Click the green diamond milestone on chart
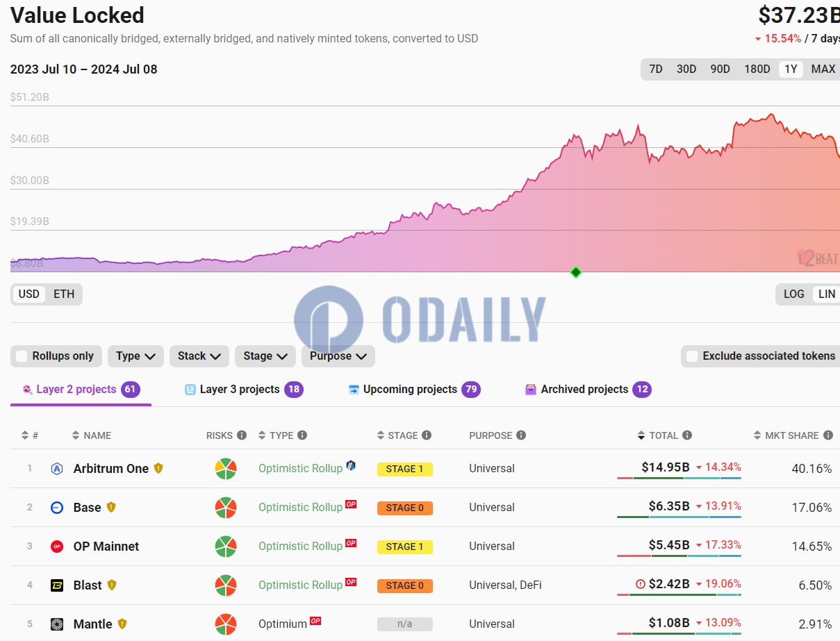The height and width of the screenshot is (641, 840). coord(575,272)
